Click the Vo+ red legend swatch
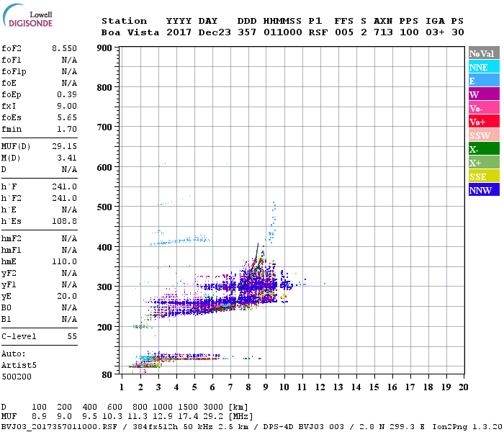504x432 pixels. (484, 122)
